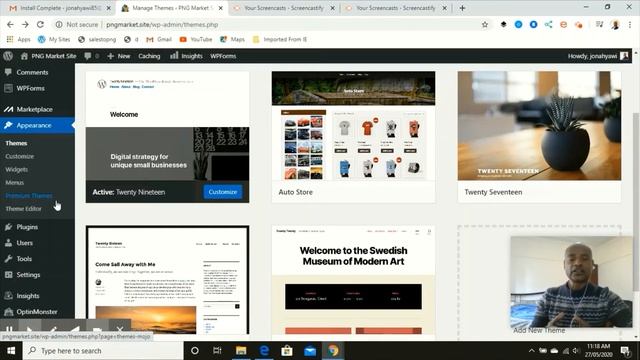
Task: Open Customize in the Appearance submenu
Action: 20,156
